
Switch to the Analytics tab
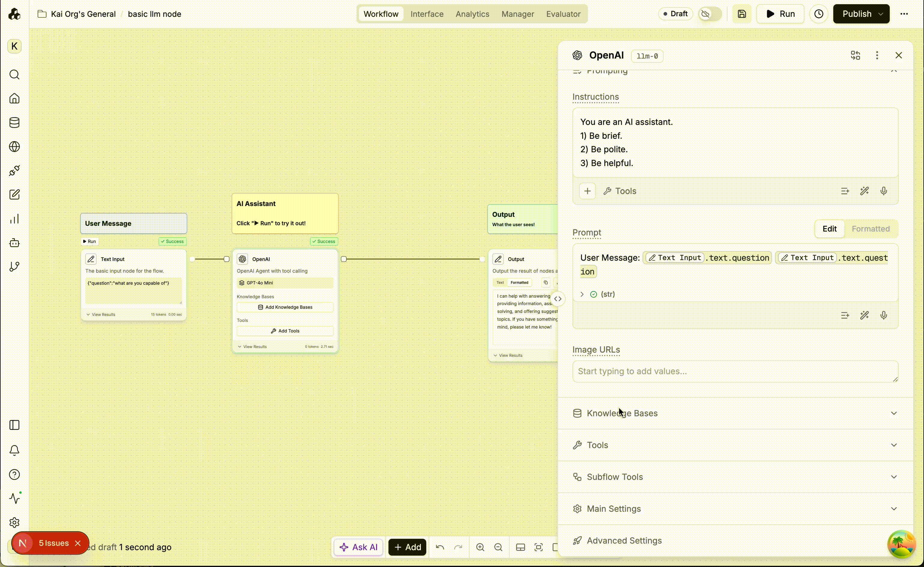tap(472, 14)
